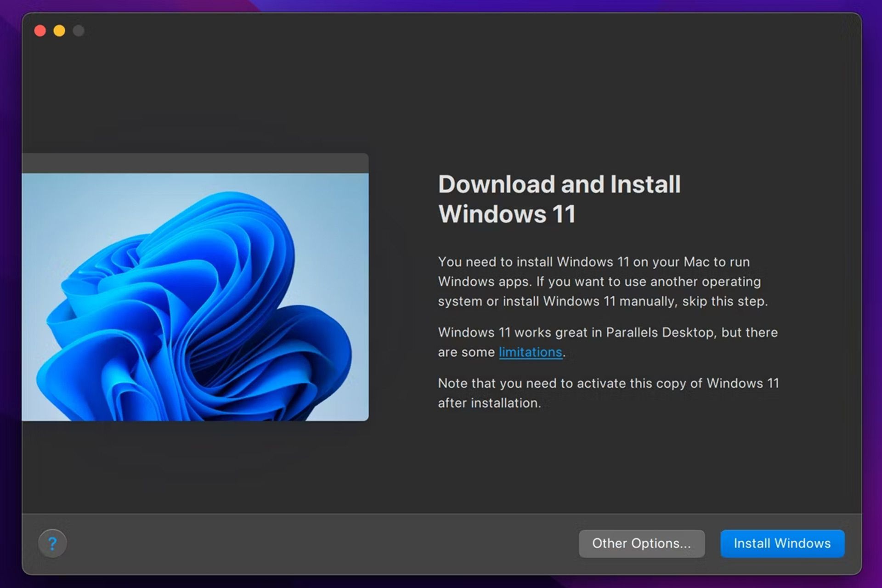Viewport: 882px width, 588px height.
Task: Click the Install Windows button
Action: pos(782,543)
